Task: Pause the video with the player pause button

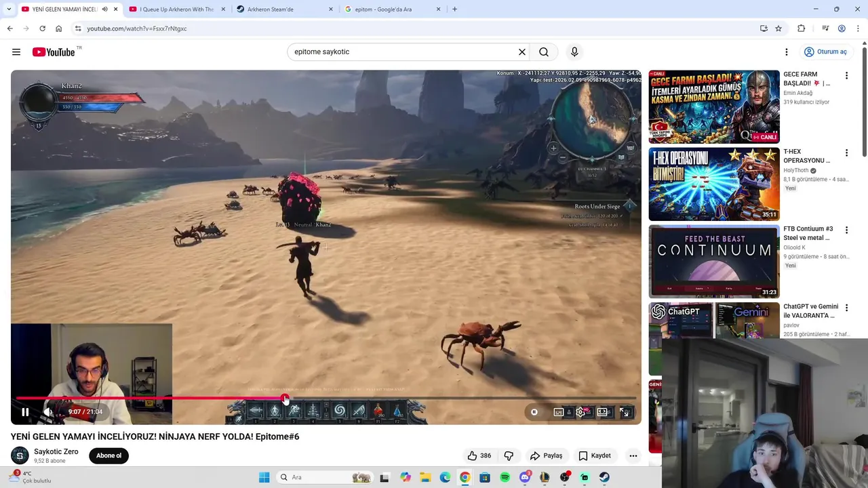Action: pos(25,411)
